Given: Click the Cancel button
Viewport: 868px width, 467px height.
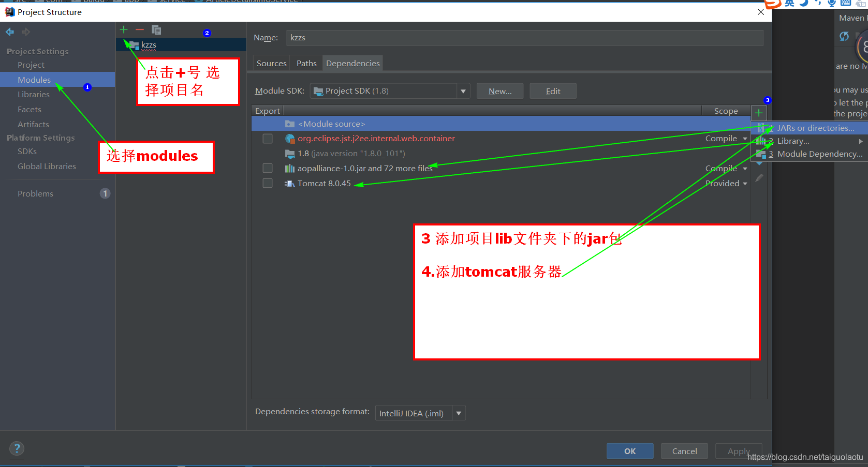Looking at the screenshot, I should [684, 451].
